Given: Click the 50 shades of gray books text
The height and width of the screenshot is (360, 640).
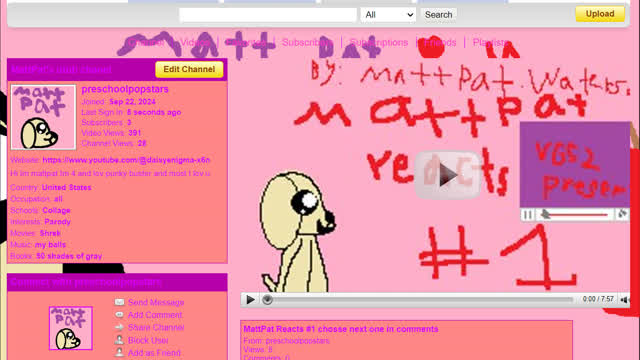Looking at the screenshot, I should click(x=69, y=256).
